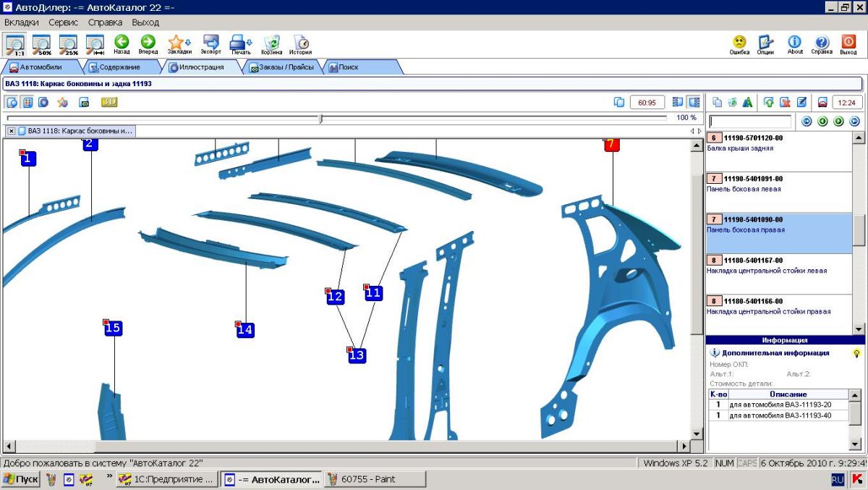Select callout number 13 in illustration

point(357,355)
